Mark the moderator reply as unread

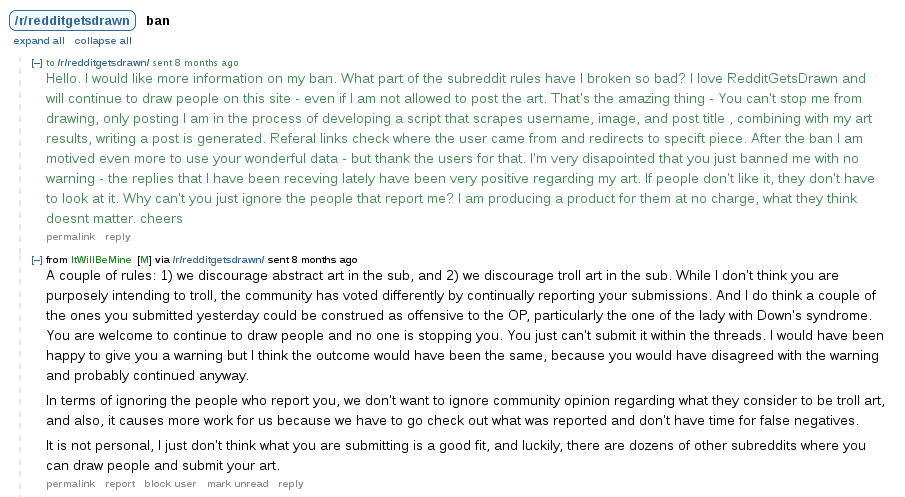(238, 484)
